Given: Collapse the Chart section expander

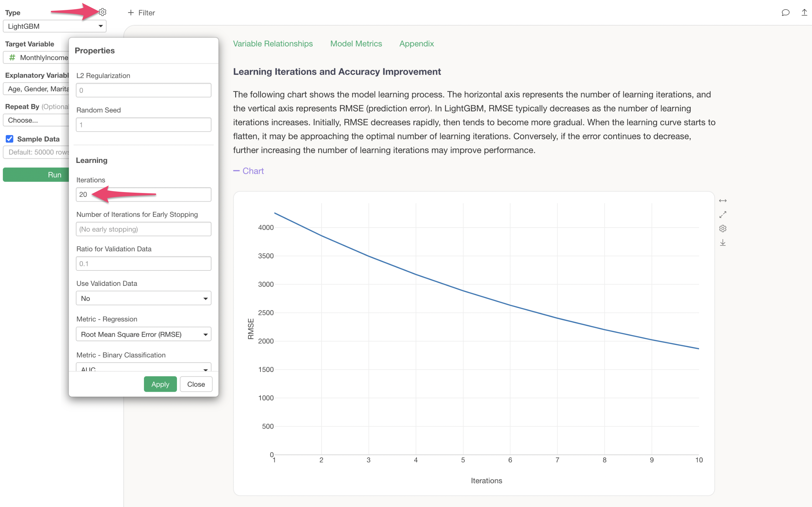Looking at the screenshot, I should point(248,171).
